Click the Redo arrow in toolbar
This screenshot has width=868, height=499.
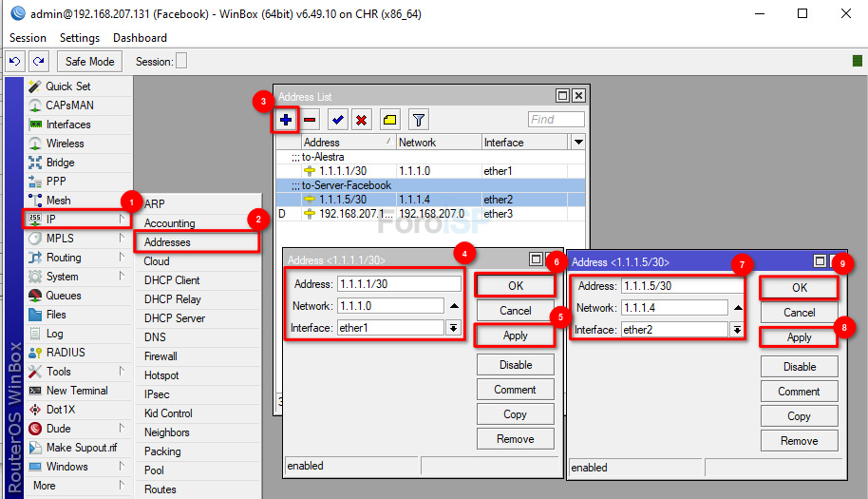(38, 62)
